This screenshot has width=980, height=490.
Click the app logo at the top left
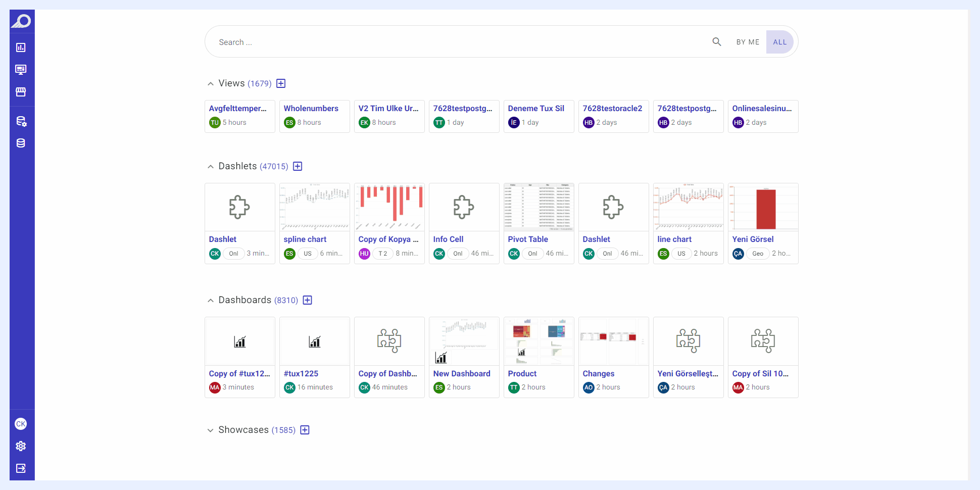pyautogui.click(x=22, y=21)
